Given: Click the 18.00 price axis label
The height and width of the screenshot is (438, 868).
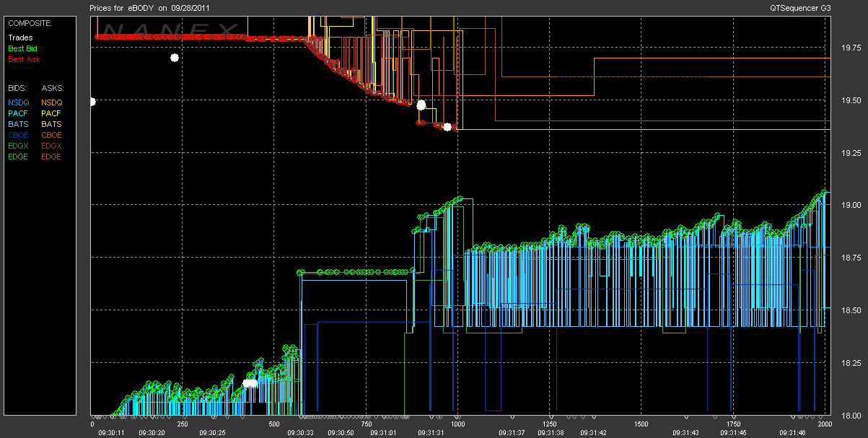Looking at the screenshot, I should coord(851,415).
